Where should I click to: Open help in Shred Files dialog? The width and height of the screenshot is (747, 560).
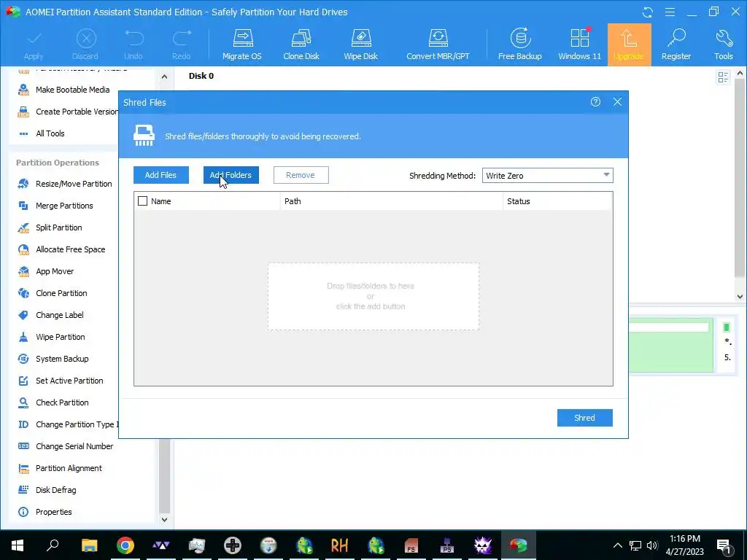[x=595, y=102]
